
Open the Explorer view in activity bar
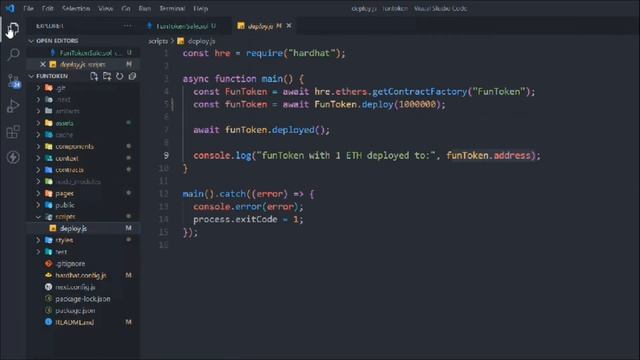[13, 29]
